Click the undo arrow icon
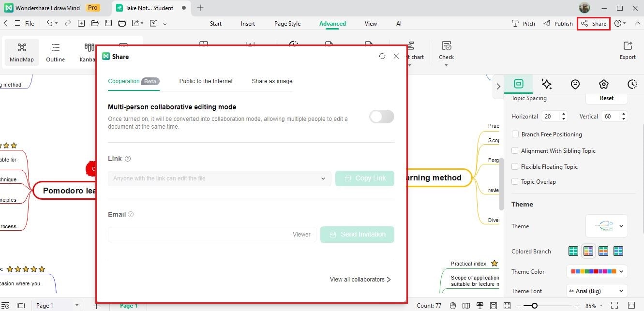 (49, 23)
